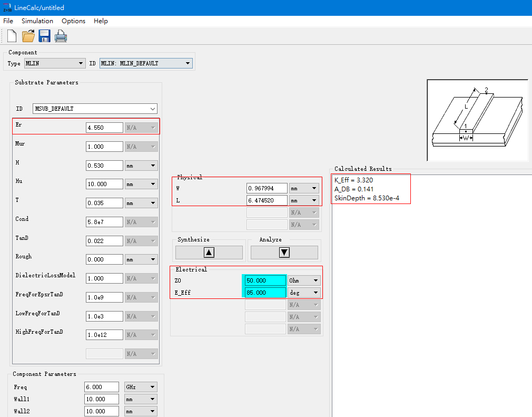Click the Open folder toolbar icon
Image resolution: width=532 pixels, height=417 pixels.
[x=28, y=36]
